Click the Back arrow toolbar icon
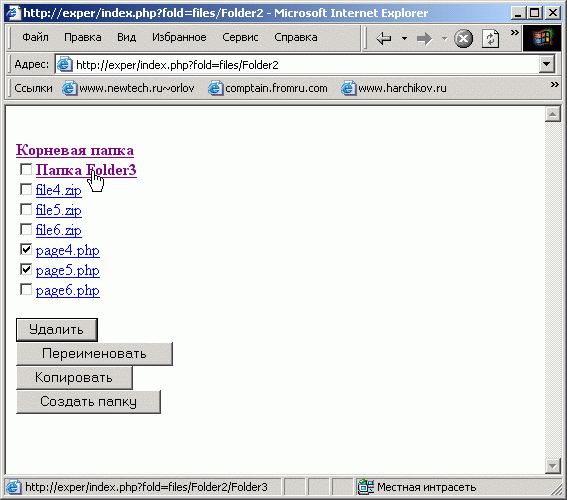Screen dimensions: 567x500 point(384,38)
